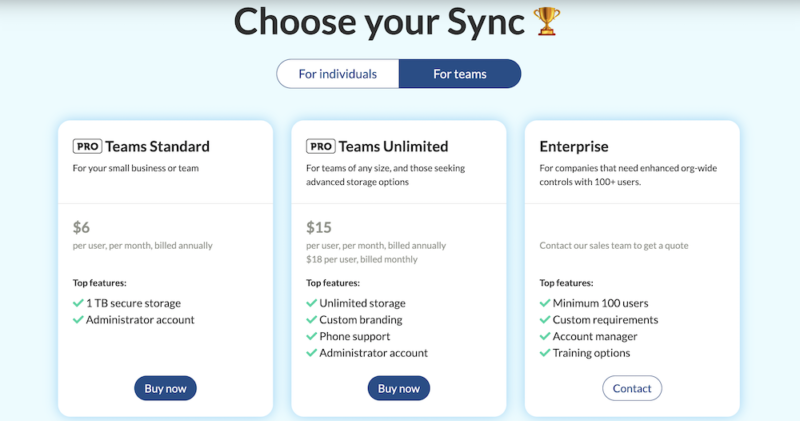Click the Teams Standard plan title
800x421 pixels.
157,146
